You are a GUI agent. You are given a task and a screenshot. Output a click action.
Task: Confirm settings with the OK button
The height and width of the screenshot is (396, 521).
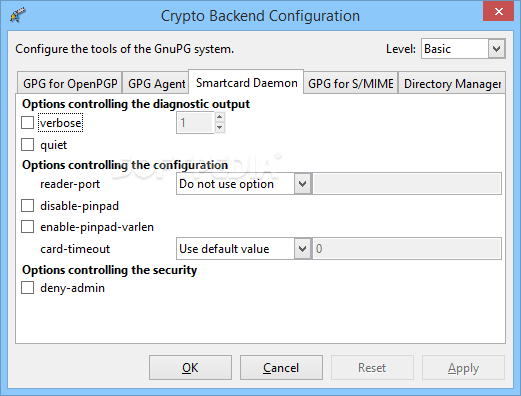[x=190, y=368]
